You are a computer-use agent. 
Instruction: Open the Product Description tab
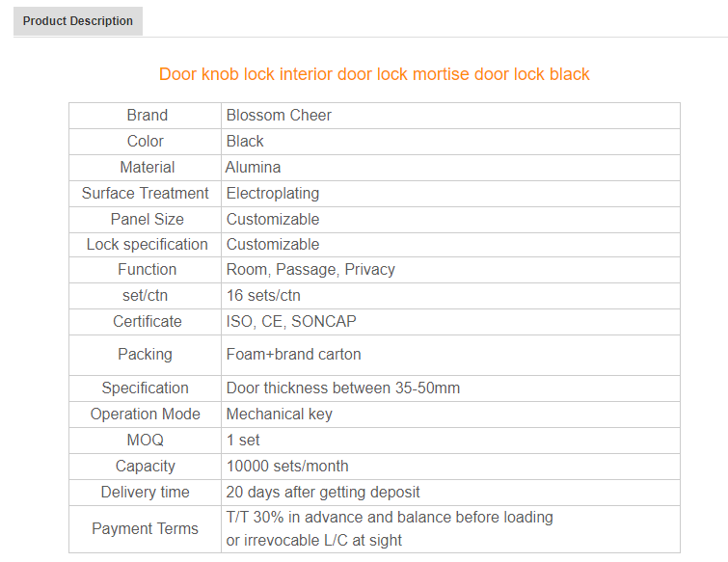click(x=78, y=21)
